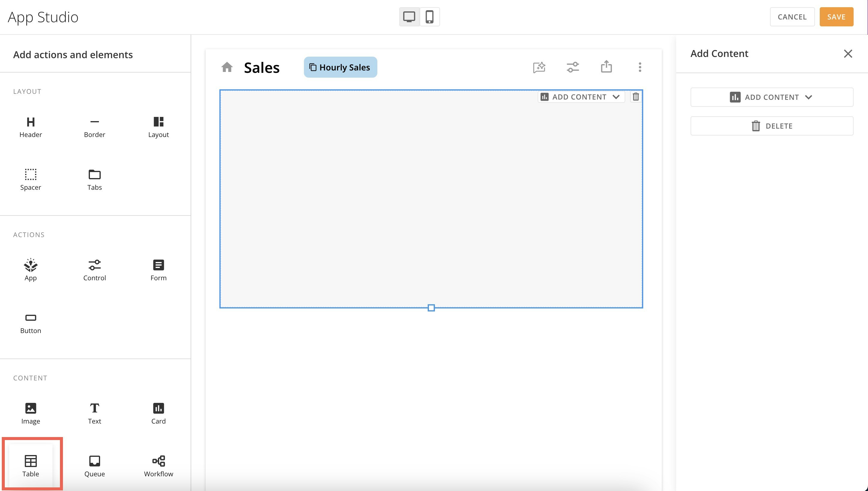The height and width of the screenshot is (491, 868).
Task: Save the app changes
Action: (x=836, y=16)
